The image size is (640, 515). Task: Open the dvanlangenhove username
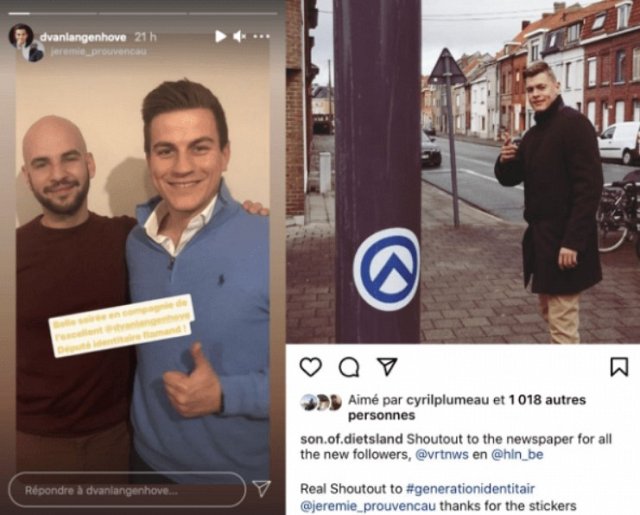pos(83,37)
